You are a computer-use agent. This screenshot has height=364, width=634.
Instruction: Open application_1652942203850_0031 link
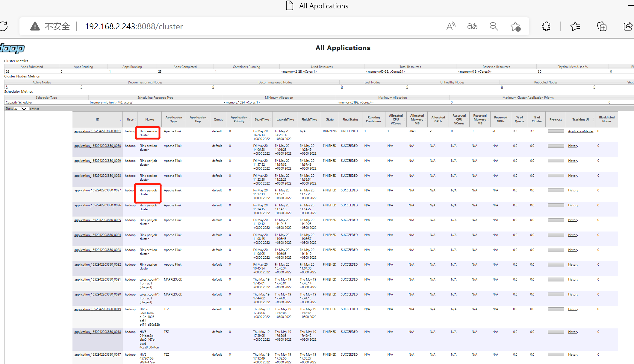coord(97,131)
